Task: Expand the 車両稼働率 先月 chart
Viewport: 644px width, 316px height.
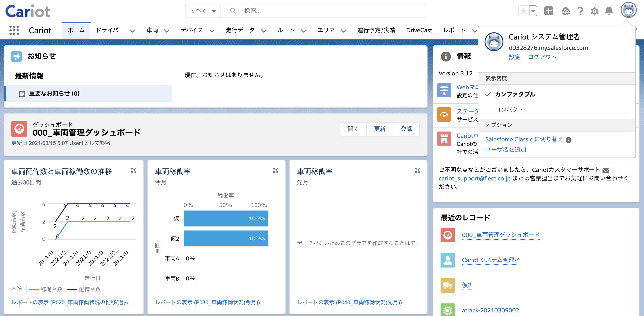Action: click(417, 170)
